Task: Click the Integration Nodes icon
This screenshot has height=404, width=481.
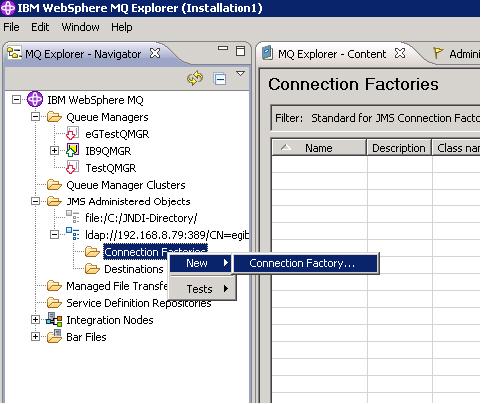Action: [x=54, y=319]
